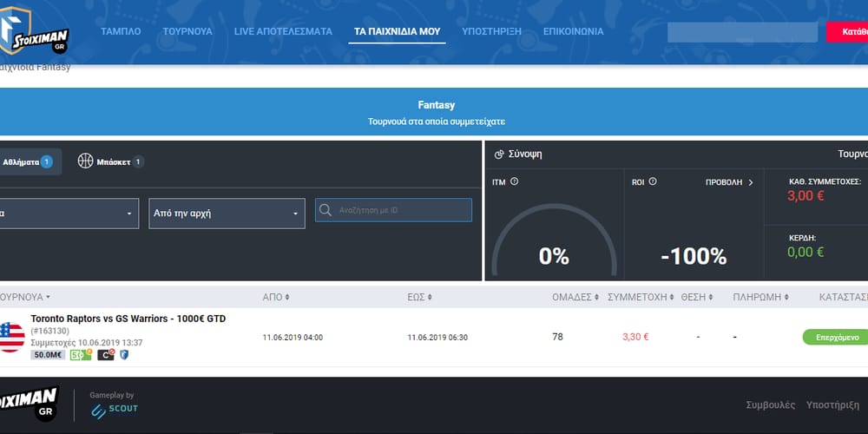Click the footer Stoiximan GR logo
Screen dimensions: 868x434
pos(30,404)
